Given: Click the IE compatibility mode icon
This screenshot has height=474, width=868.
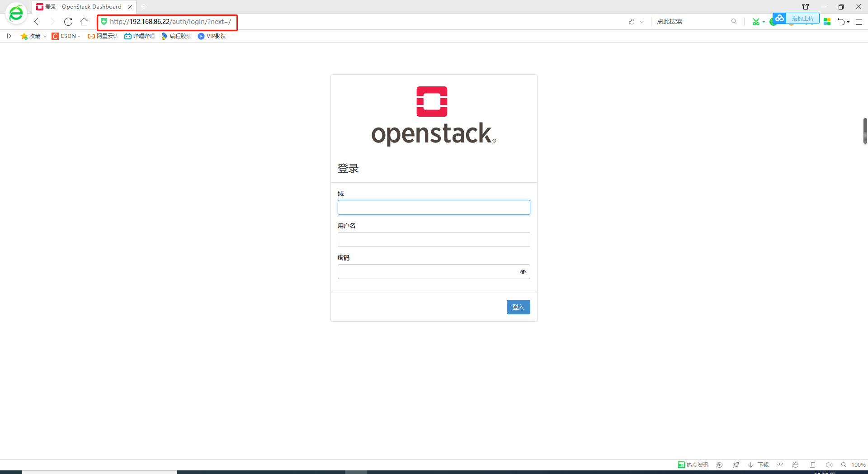Looking at the screenshot, I should (632, 22).
